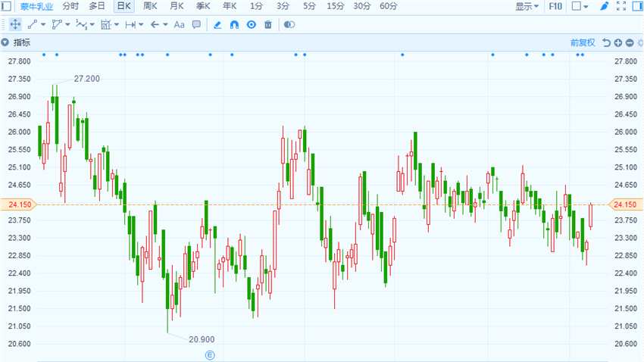644x362 pixels.
Task: Open the 前复权 price adjustment option
Action: 583,42
